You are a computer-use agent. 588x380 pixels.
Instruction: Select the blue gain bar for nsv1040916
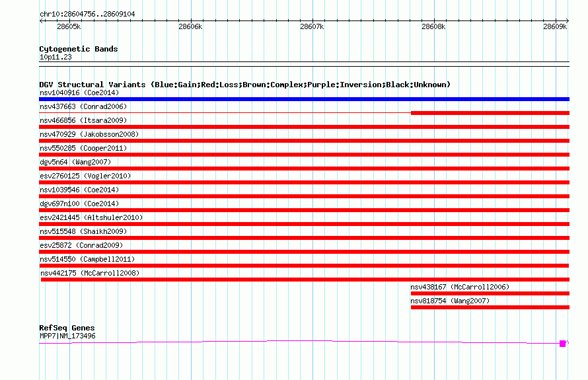(x=304, y=99)
